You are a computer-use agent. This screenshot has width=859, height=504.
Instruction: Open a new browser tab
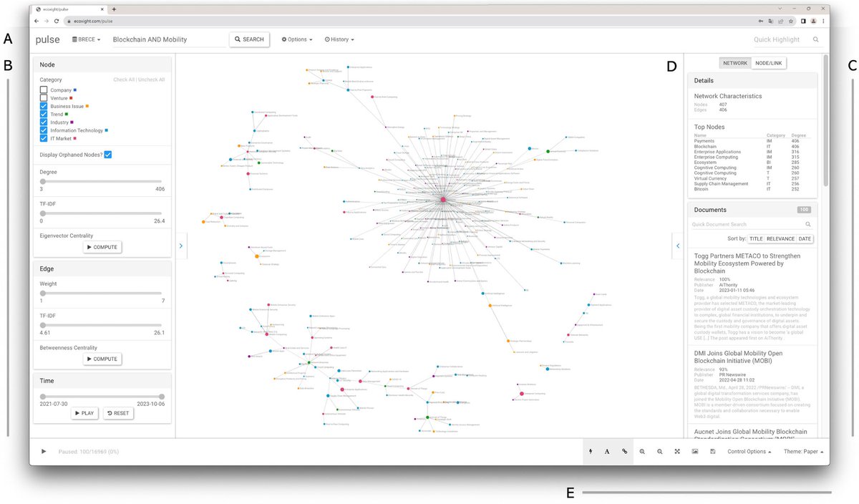[114, 8]
